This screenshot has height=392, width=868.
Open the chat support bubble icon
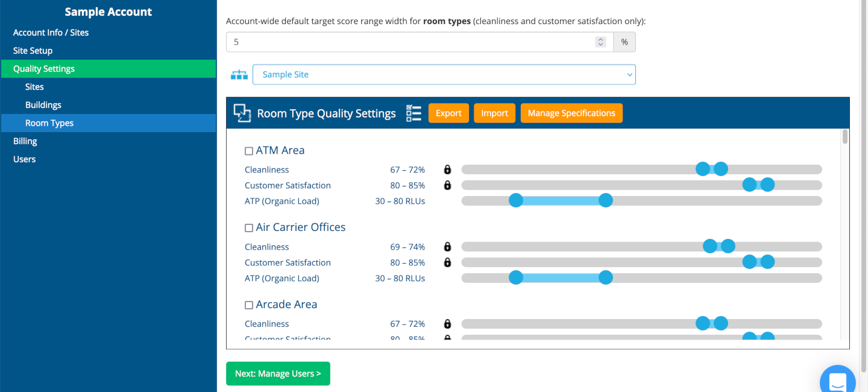(x=838, y=381)
